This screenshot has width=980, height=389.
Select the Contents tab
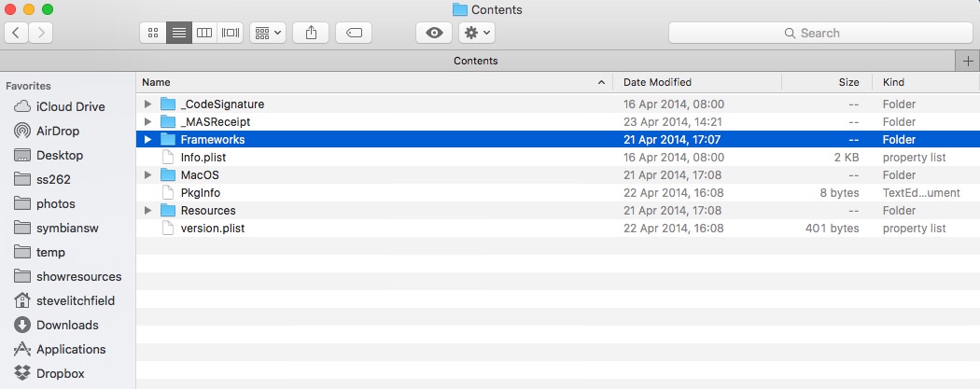pos(476,62)
